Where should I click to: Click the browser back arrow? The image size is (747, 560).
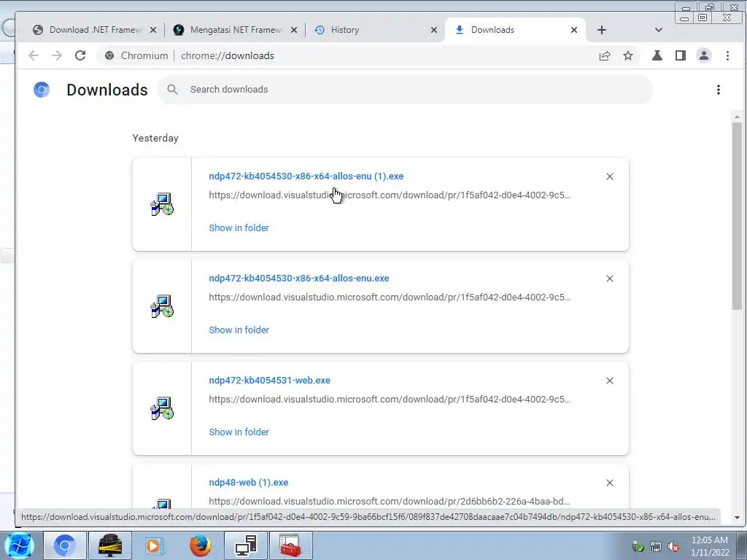tap(34, 55)
